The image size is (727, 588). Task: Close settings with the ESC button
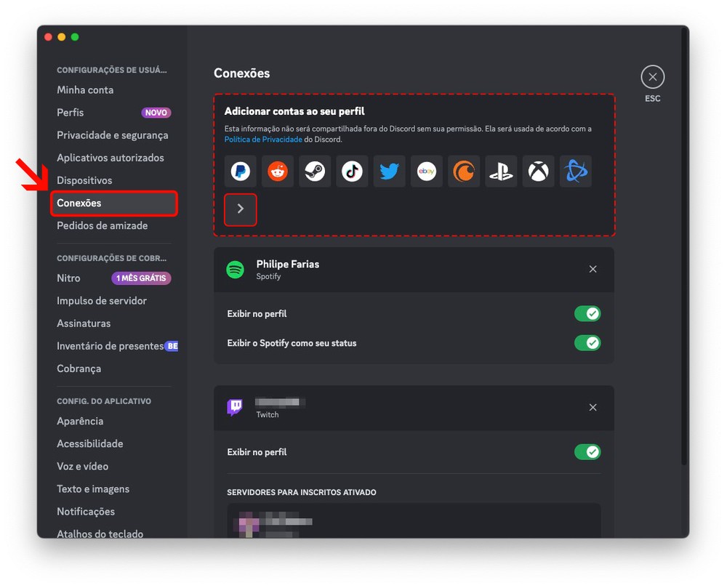652,77
